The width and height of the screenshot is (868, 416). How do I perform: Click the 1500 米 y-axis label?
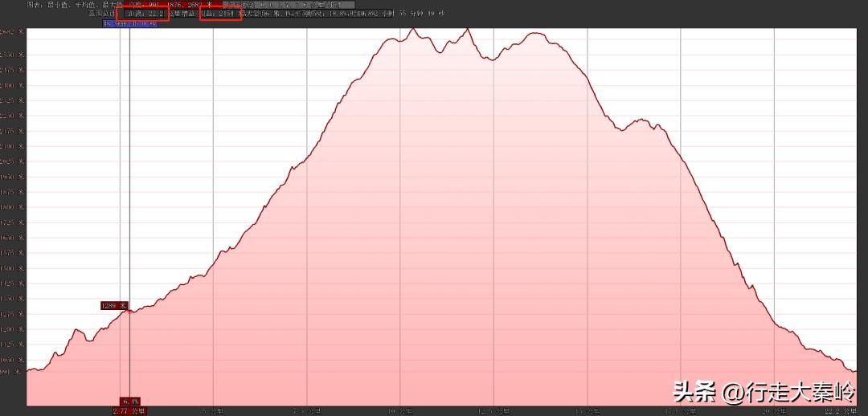coord(13,268)
